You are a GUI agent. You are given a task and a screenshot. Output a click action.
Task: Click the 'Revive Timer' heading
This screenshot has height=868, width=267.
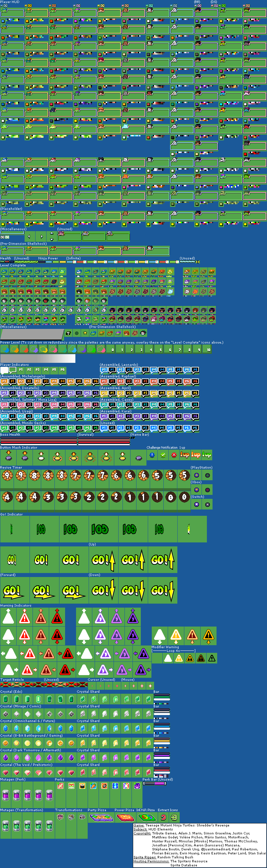(x=11, y=468)
